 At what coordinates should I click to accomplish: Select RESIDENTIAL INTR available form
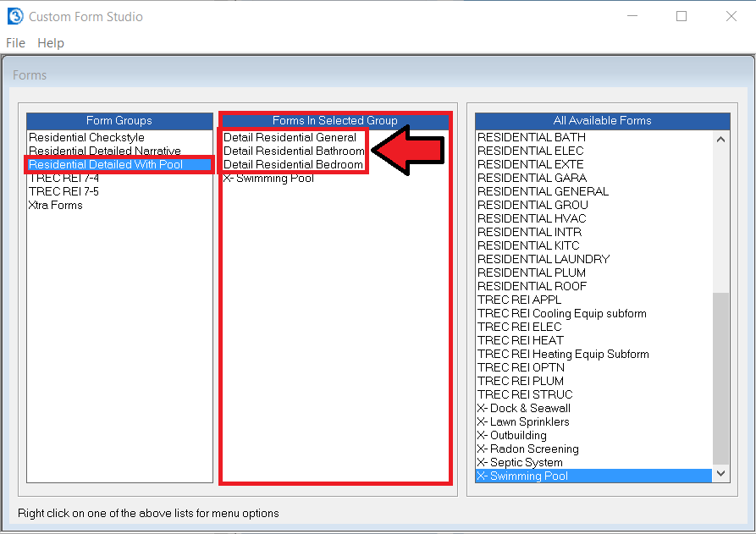pos(593,232)
